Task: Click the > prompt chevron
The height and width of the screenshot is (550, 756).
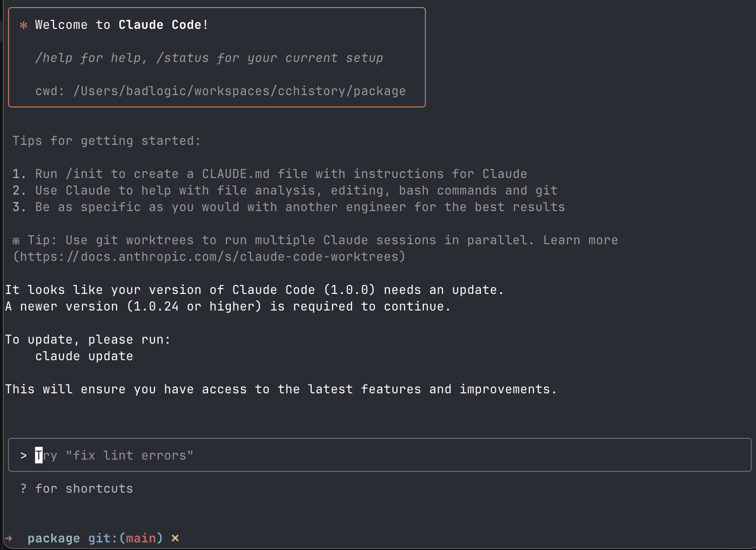Action: point(23,455)
